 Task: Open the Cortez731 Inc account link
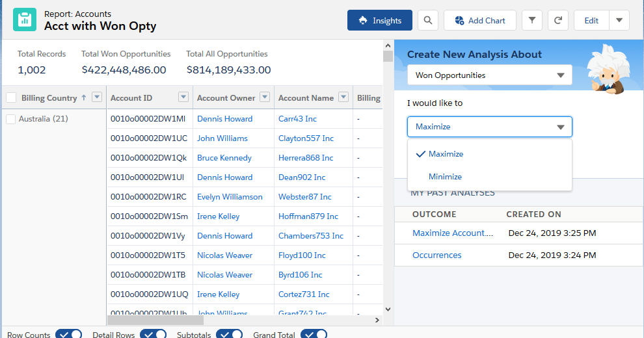(304, 294)
